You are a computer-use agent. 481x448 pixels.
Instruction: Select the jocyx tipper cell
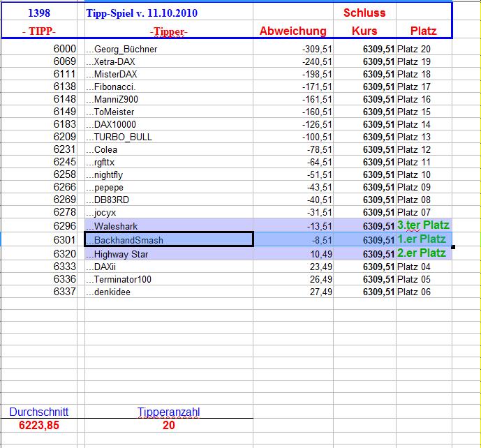click(169, 213)
